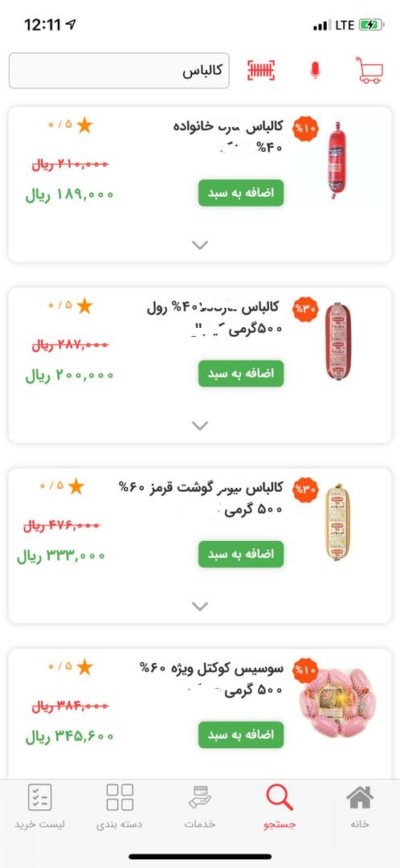Tap the 10% discount badge on first product
This screenshot has width=400, height=868.
click(x=305, y=129)
